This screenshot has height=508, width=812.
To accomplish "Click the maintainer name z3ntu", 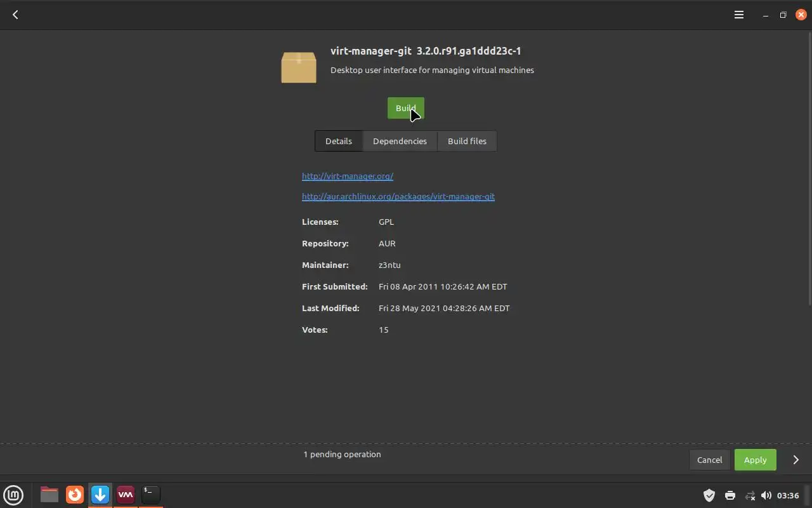I will [x=390, y=265].
